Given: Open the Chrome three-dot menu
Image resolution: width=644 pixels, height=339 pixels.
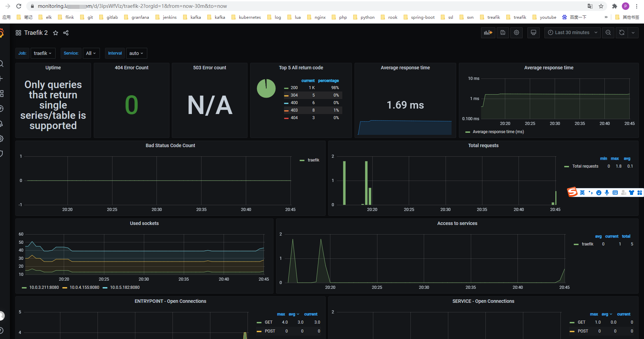Looking at the screenshot, I should click(x=636, y=6).
